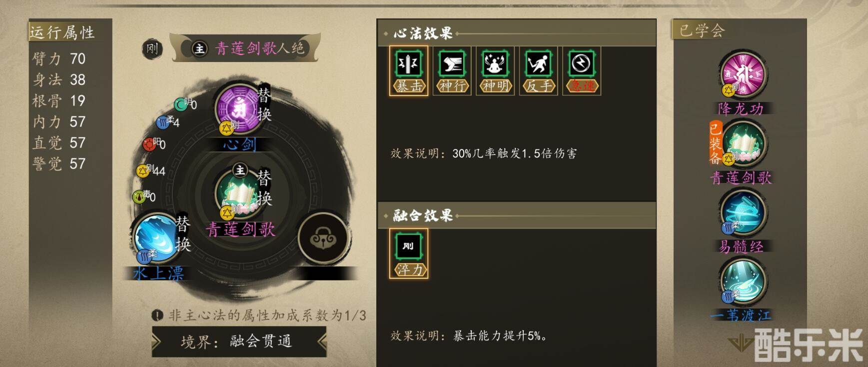The width and height of the screenshot is (868, 367).
Task: Toggle the 刚 attribute badge
Action: [152, 48]
